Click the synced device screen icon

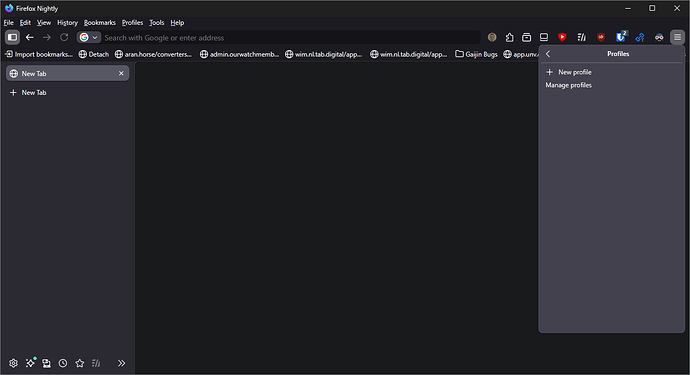pyautogui.click(x=544, y=37)
